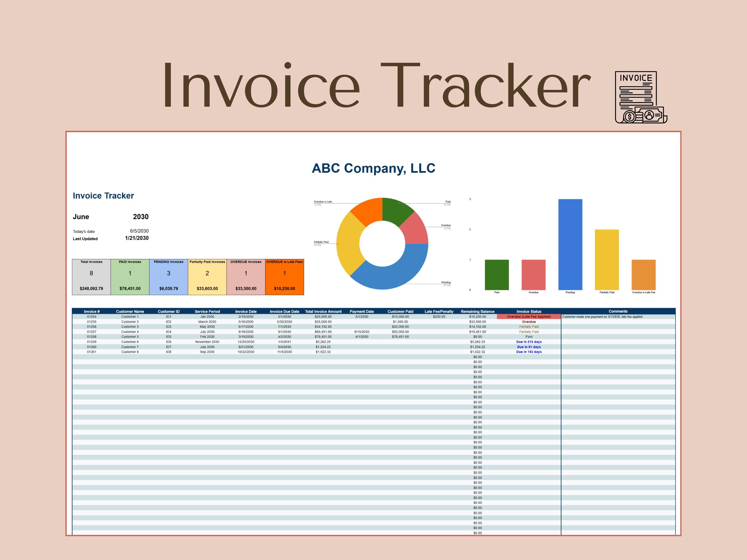Toggle the Overdue (Late Fee Applied) status cell
This screenshot has height=560, width=747.
[529, 317]
